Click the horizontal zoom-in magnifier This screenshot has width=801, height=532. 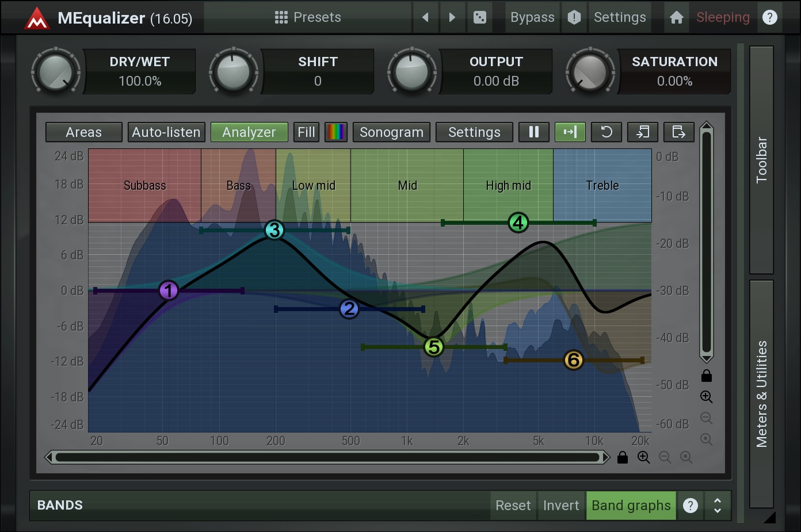point(644,457)
